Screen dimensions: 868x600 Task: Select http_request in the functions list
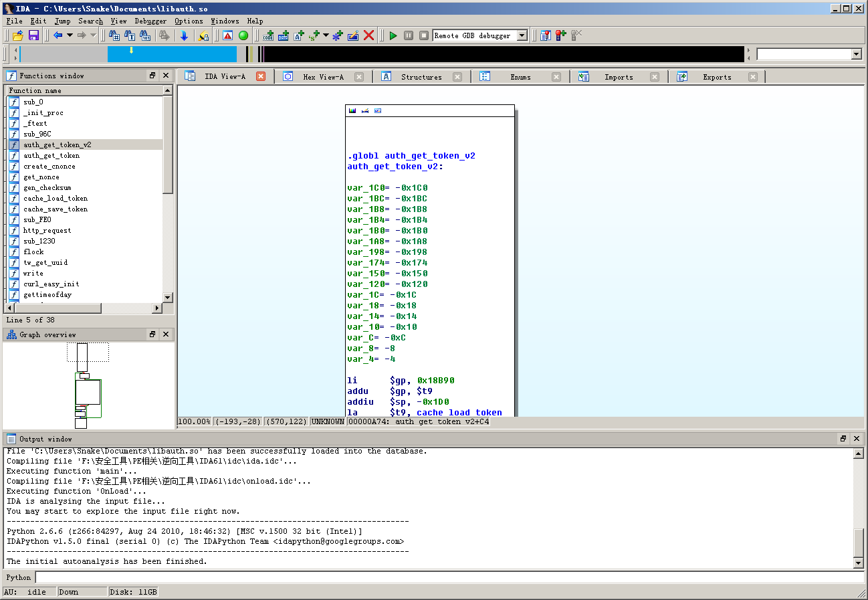click(x=85, y=230)
